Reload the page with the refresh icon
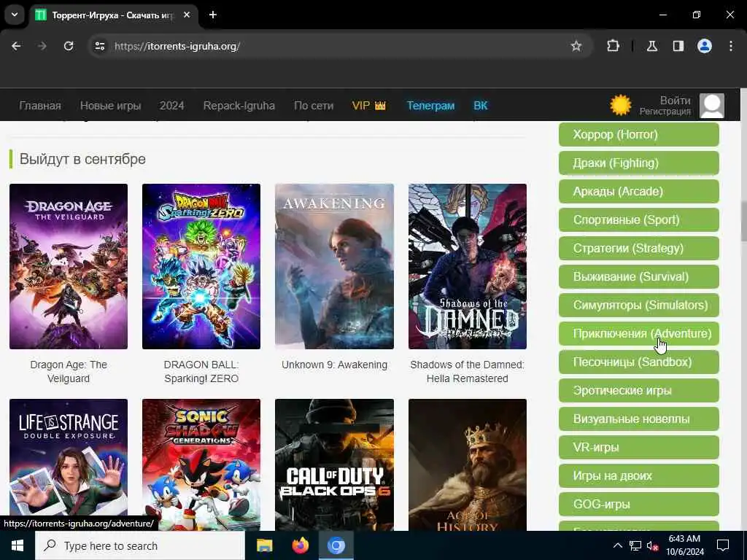 69,46
